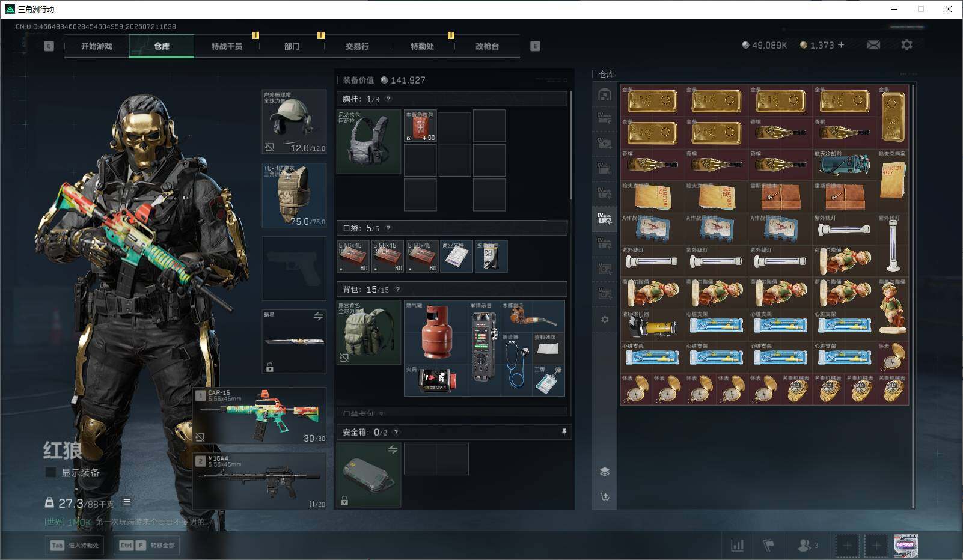Click the swap arrows icon on the 暗星 knife slot
Screen dimensions: 963x560
[x=318, y=316]
